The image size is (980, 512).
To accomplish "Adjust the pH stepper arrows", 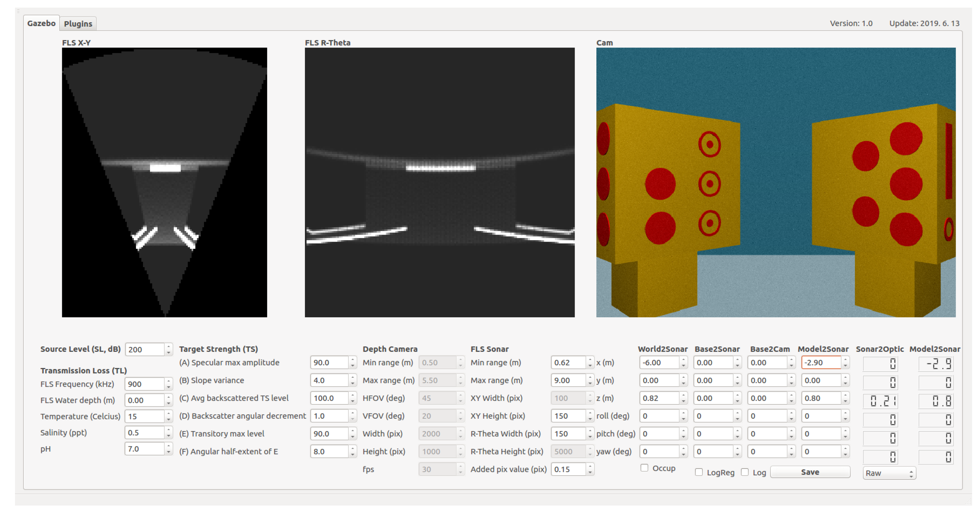I will [x=168, y=449].
